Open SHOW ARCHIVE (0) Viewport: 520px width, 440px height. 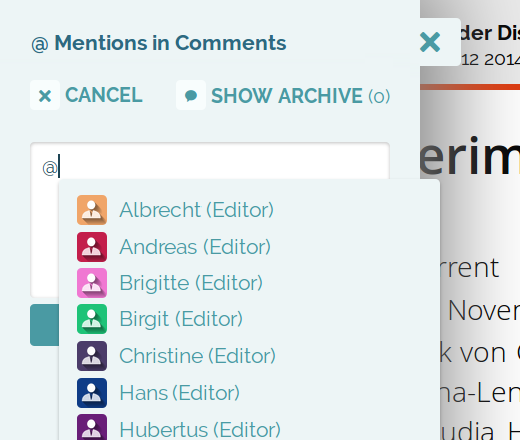click(300, 96)
